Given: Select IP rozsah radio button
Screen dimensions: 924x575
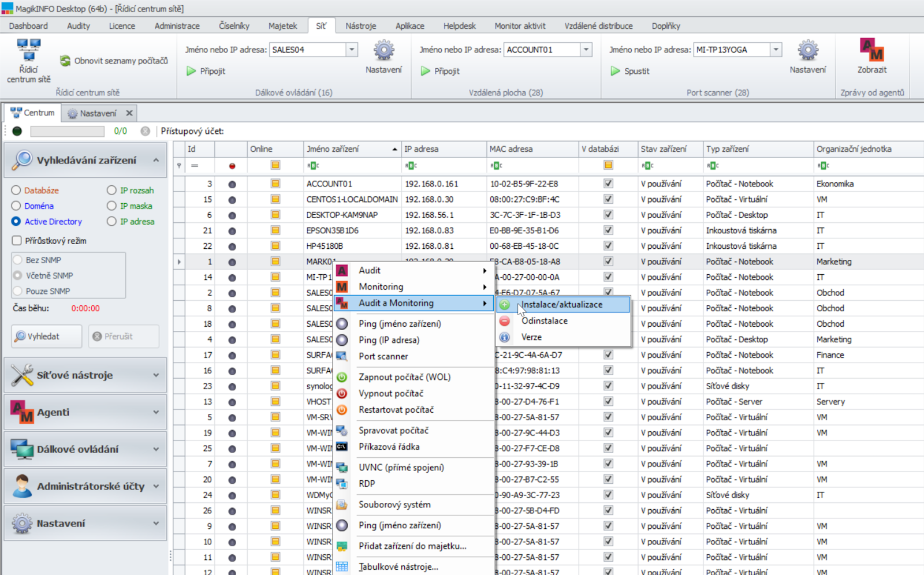Looking at the screenshot, I should (111, 190).
